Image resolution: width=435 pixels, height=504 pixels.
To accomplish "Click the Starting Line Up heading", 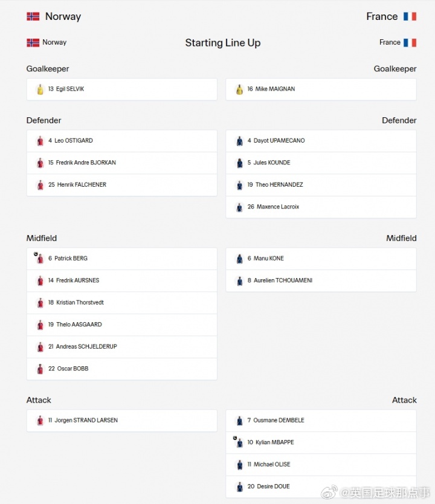I will coord(223,43).
